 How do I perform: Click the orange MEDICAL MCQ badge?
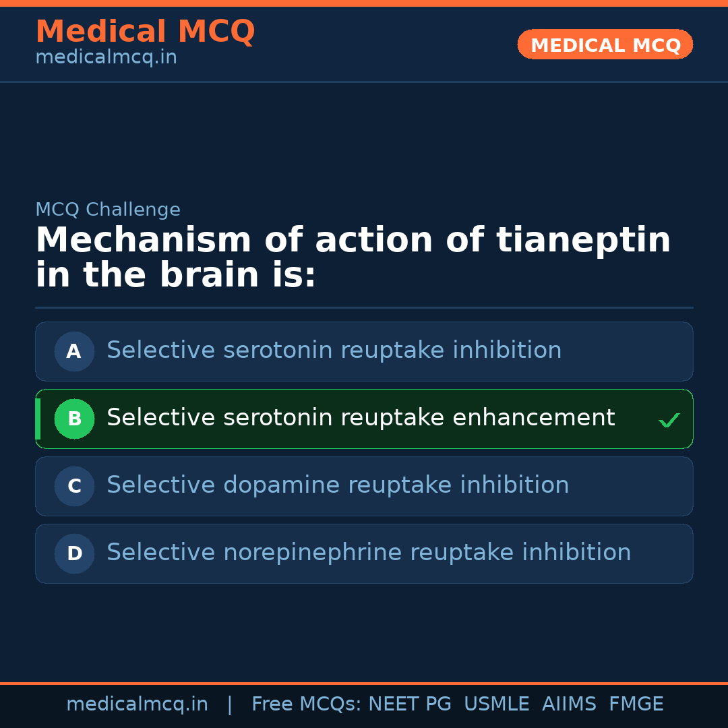pyautogui.click(x=605, y=44)
